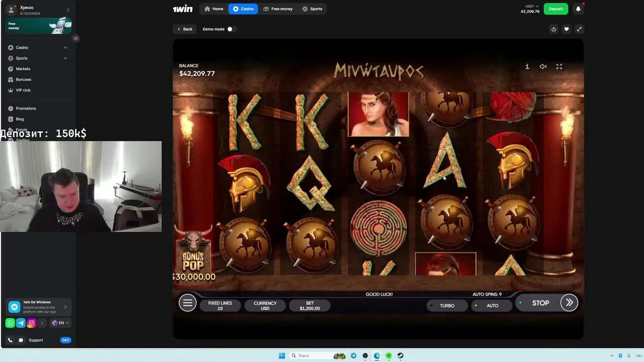Image resolution: width=644 pixels, height=362 pixels.
Task: Open the EN language dropdown
Action: click(x=60, y=323)
